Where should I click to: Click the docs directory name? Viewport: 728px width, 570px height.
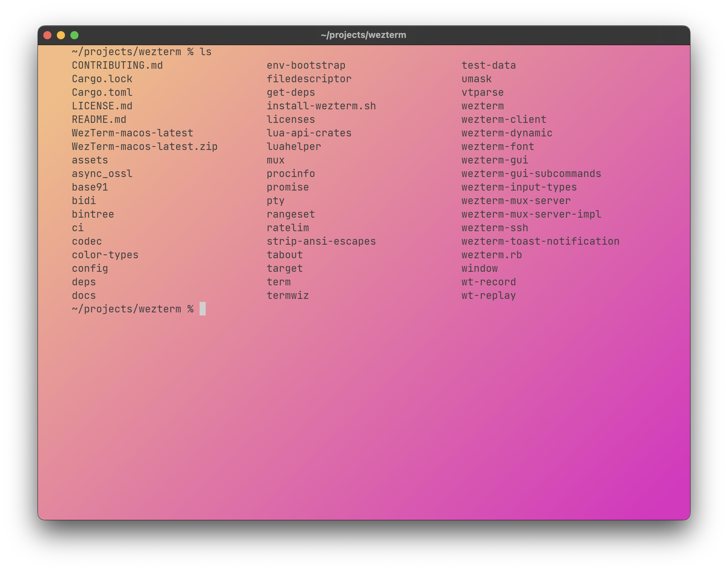[x=84, y=295]
